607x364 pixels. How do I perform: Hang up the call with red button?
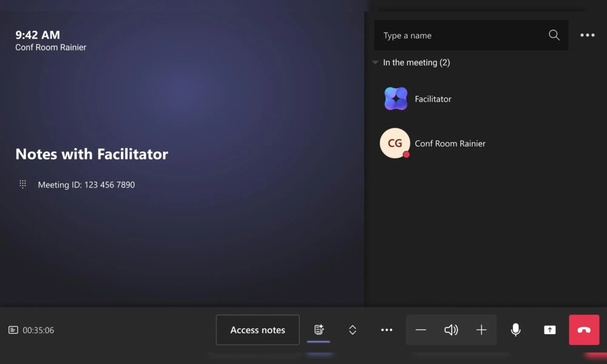click(584, 330)
